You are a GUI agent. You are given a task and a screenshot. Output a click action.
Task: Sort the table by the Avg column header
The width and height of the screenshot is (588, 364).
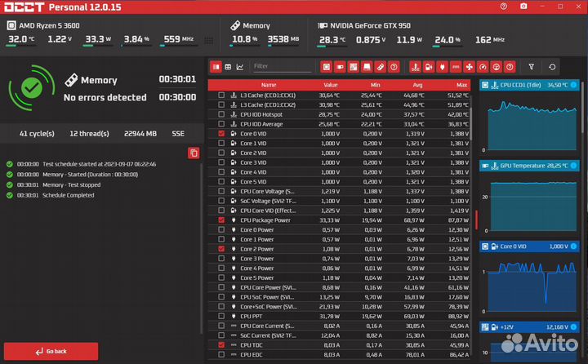pyautogui.click(x=418, y=85)
